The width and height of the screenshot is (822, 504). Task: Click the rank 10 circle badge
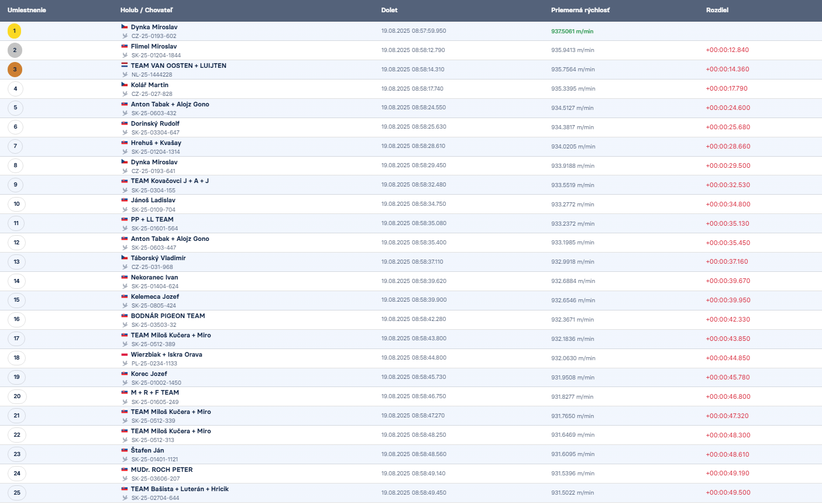(x=17, y=204)
